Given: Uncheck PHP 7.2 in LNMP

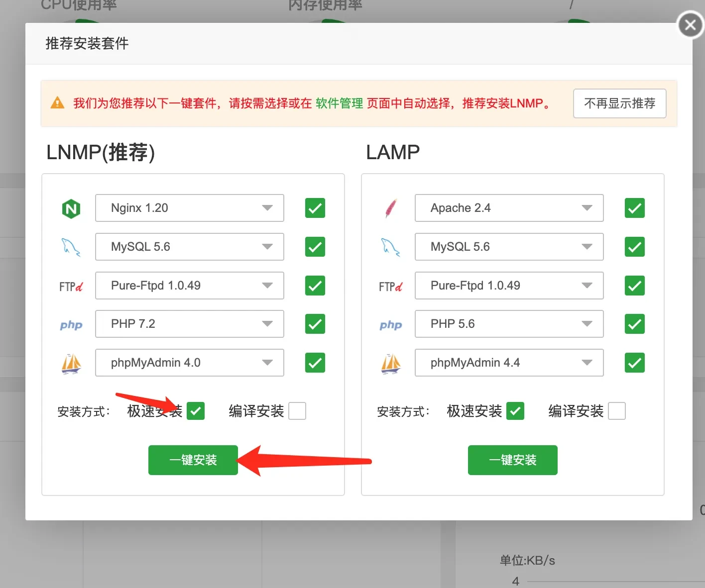Looking at the screenshot, I should (315, 324).
